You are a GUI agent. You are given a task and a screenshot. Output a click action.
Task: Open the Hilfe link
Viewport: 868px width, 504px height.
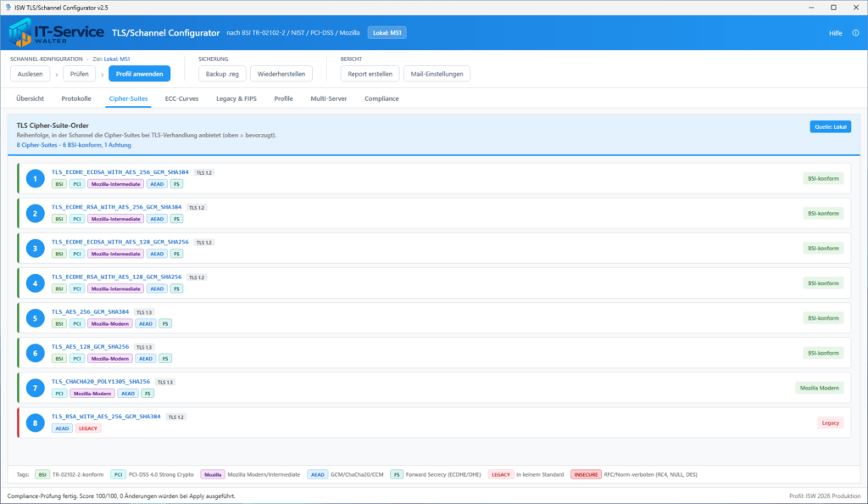[835, 33]
